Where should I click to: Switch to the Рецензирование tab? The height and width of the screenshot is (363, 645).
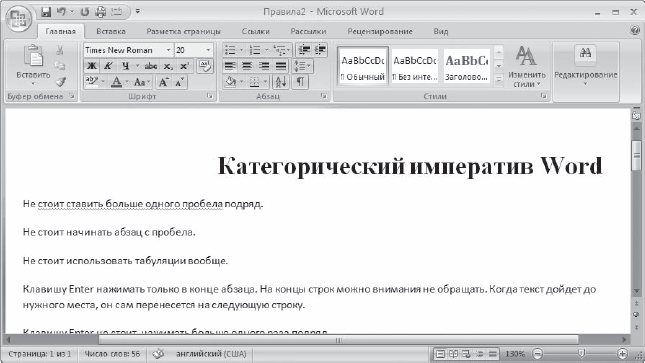click(x=380, y=31)
